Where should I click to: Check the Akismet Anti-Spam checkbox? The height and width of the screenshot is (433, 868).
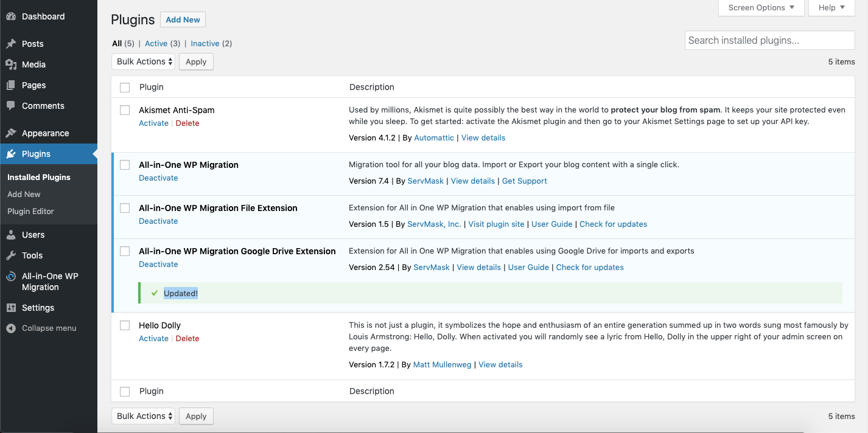[x=125, y=110]
